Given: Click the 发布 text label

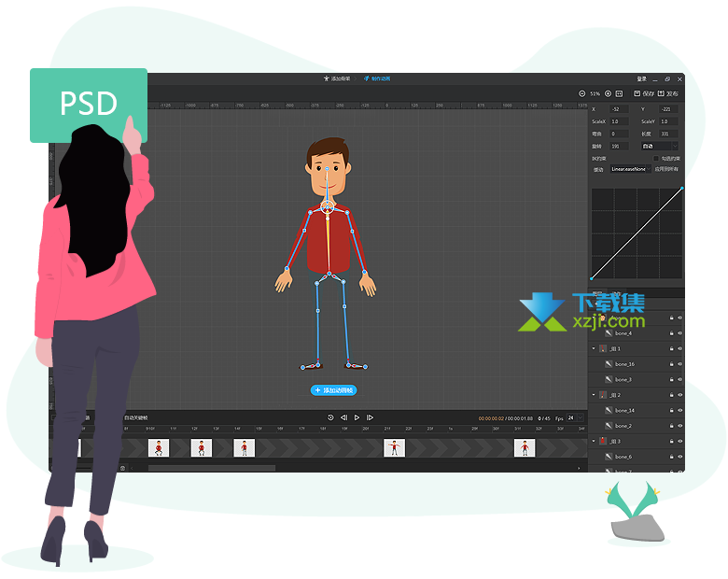Looking at the screenshot, I should point(672,93).
